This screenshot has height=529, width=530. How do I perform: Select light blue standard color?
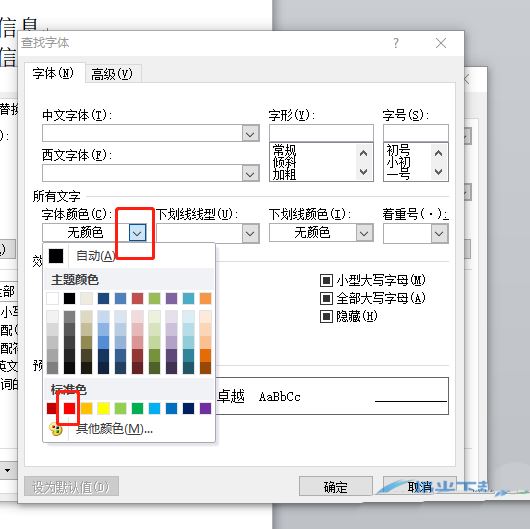[154, 408]
